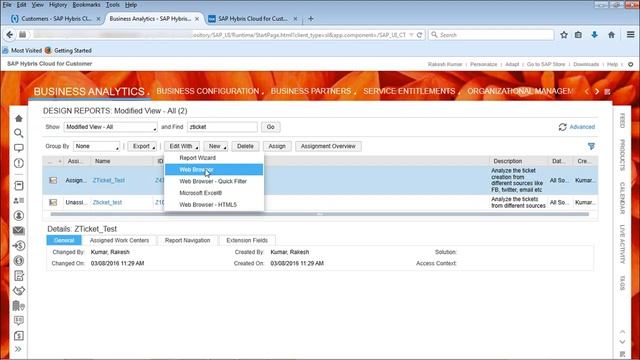Toggle the Edit With dropdown button
Image resolution: width=640 pixels, height=360 pixels.
point(182,146)
